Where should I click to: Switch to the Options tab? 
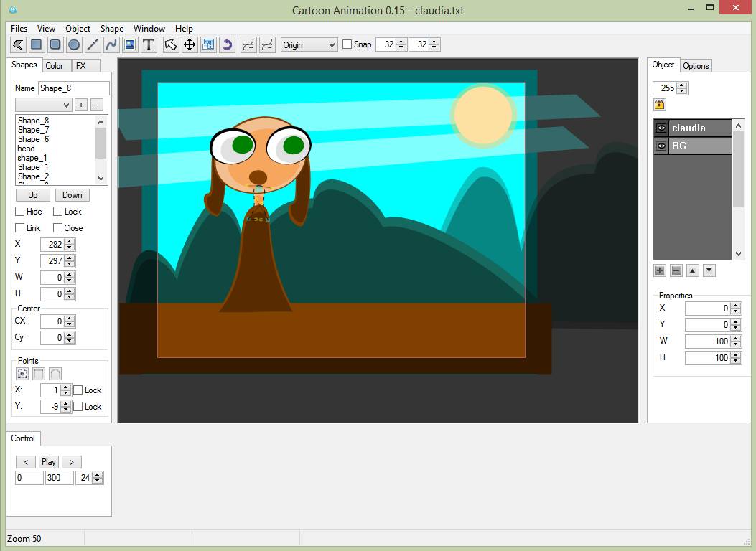pos(696,66)
